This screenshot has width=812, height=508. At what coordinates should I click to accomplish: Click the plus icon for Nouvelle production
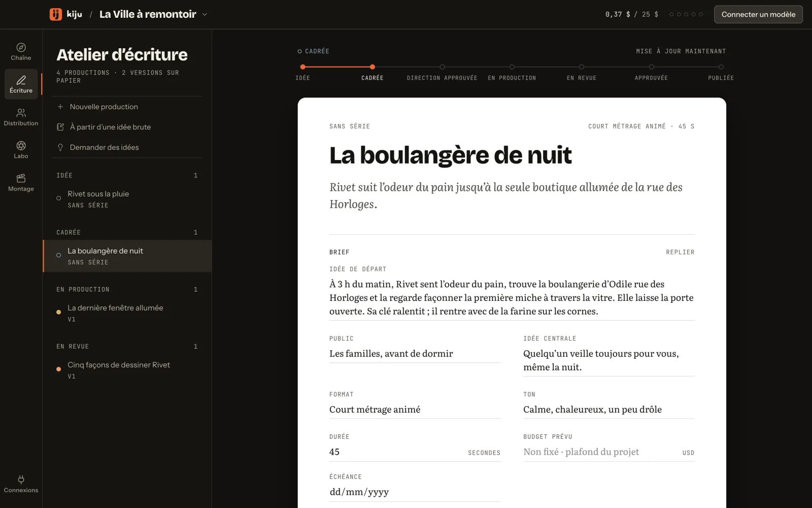pyautogui.click(x=60, y=107)
